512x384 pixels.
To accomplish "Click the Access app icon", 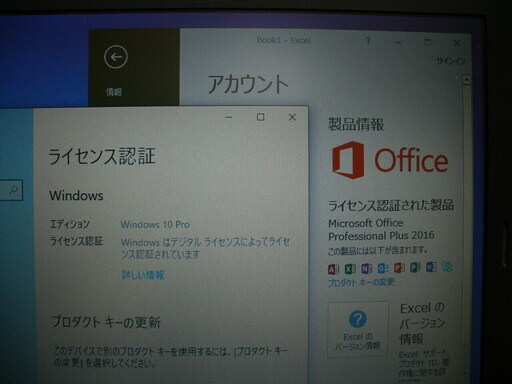I will [x=334, y=269].
